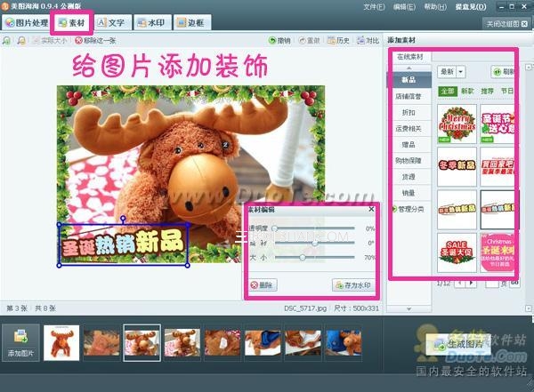Screen dimensions: 534x392
Task: Select the highlighted third filmstrip thumbnail
Action: click(142, 342)
